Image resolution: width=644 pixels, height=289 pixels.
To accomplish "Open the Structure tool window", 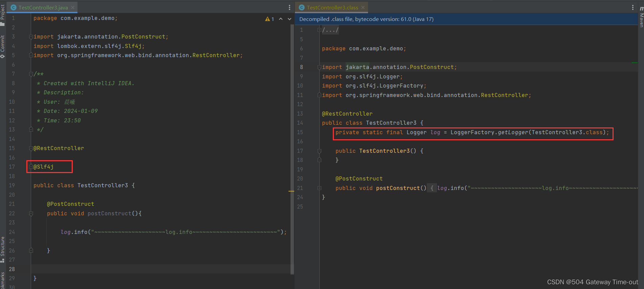I will pos(3,249).
